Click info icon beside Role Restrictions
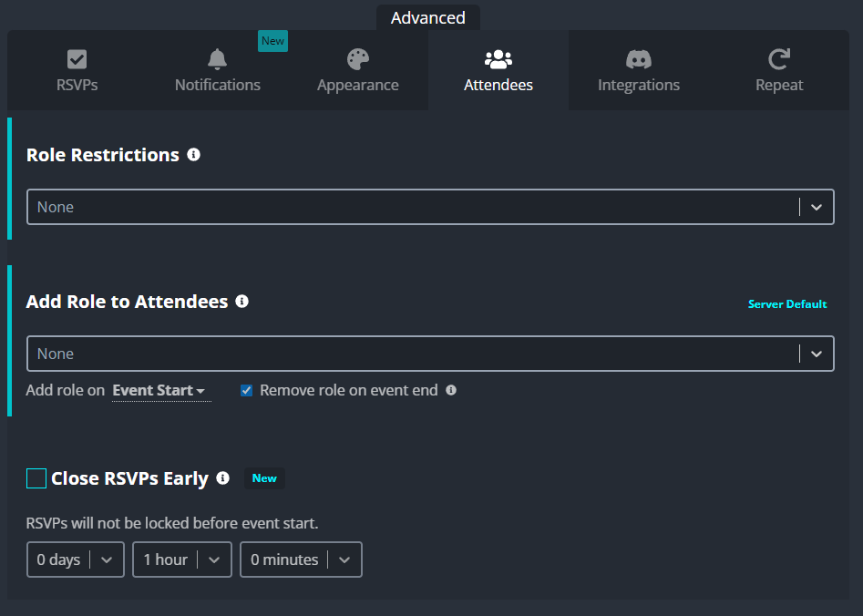This screenshot has width=863, height=616. tap(194, 155)
